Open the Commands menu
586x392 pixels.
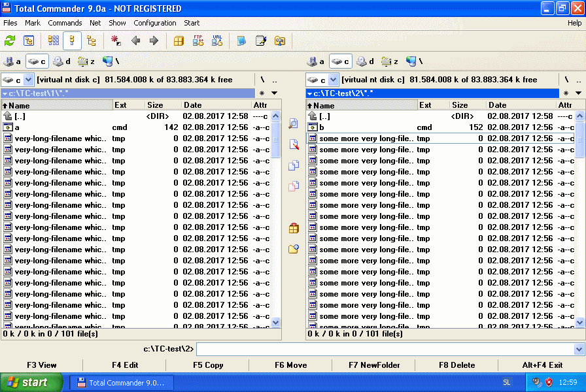[x=65, y=23]
